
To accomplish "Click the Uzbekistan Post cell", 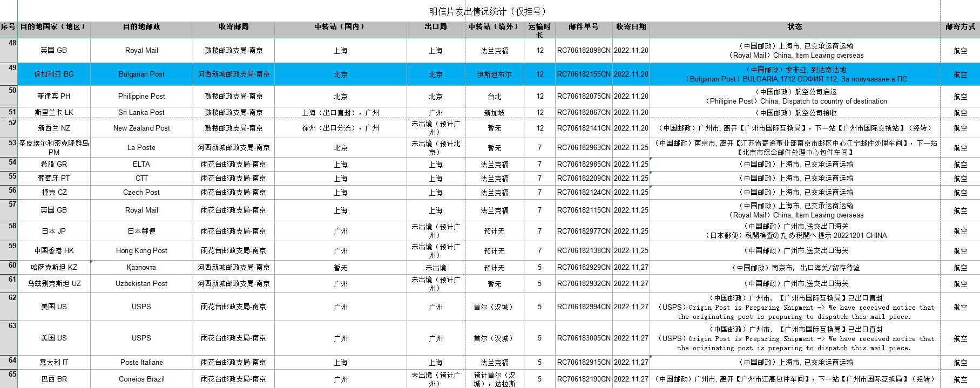I will pos(141,284).
